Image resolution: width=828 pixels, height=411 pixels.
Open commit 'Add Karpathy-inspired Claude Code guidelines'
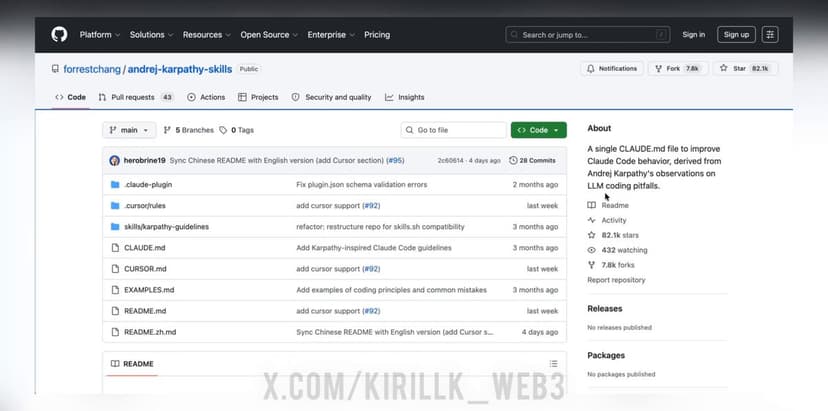pos(374,248)
